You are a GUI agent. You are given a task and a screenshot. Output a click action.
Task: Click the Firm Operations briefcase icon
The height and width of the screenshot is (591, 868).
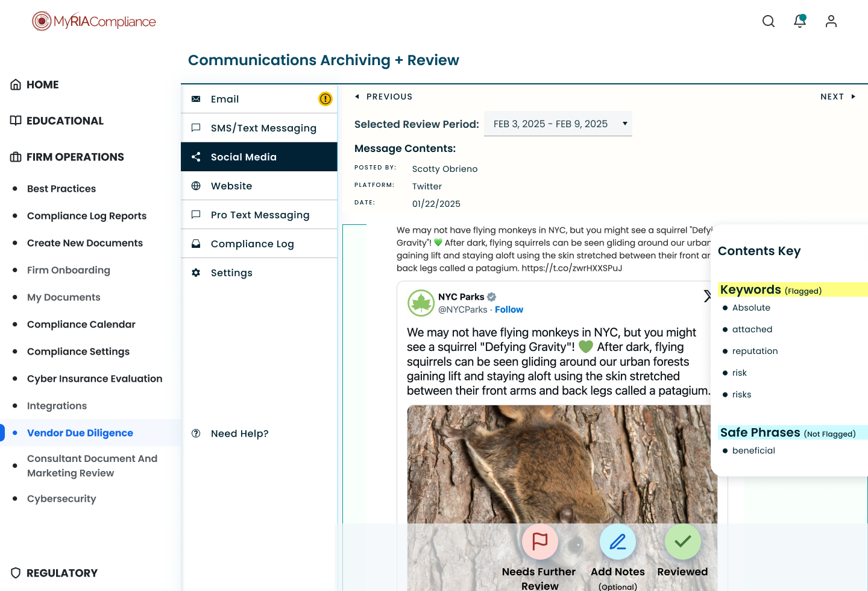coord(16,157)
